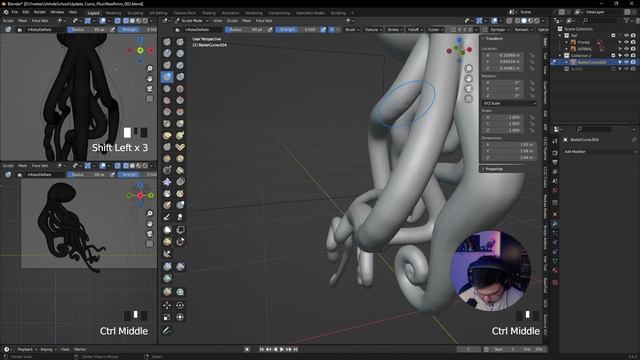Image resolution: width=640 pixels, height=360 pixels.
Task: Open Sculpt Mode dropdown
Action: coord(192,20)
